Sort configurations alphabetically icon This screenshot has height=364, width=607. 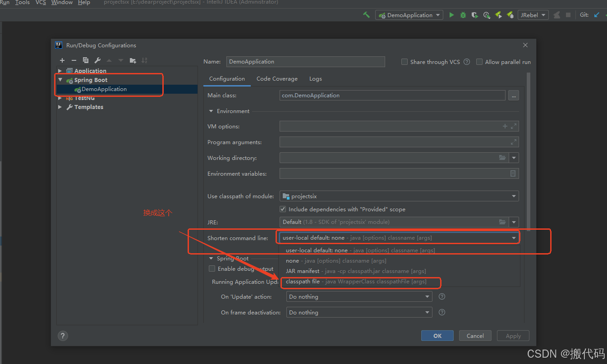point(144,60)
